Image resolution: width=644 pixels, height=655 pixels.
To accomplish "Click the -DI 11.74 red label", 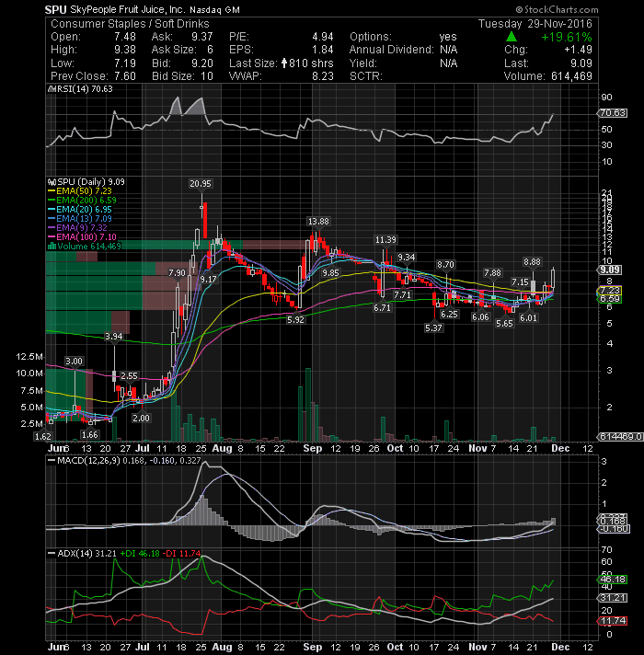I will coord(181,554).
